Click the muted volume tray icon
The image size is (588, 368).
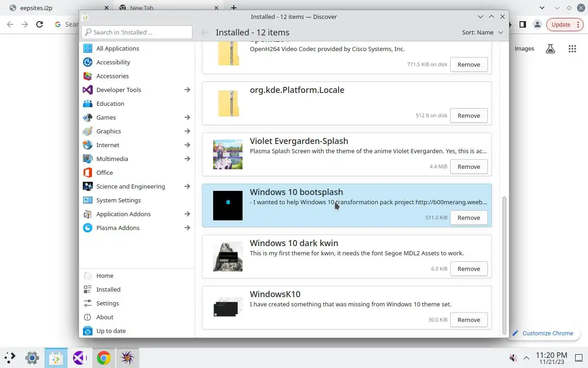pos(514,357)
